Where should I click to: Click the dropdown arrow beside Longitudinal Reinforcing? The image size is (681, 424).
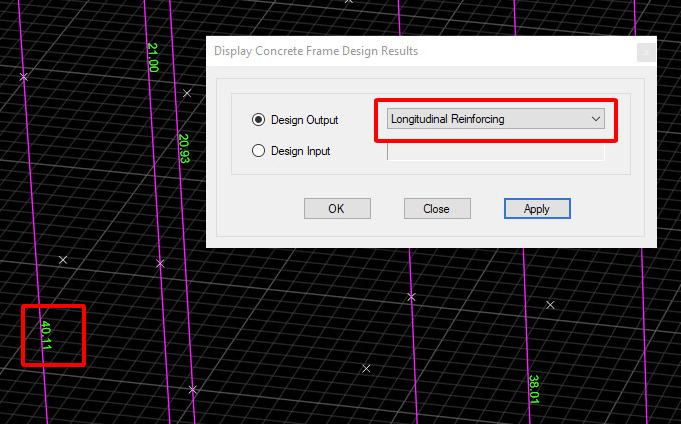pyautogui.click(x=596, y=119)
